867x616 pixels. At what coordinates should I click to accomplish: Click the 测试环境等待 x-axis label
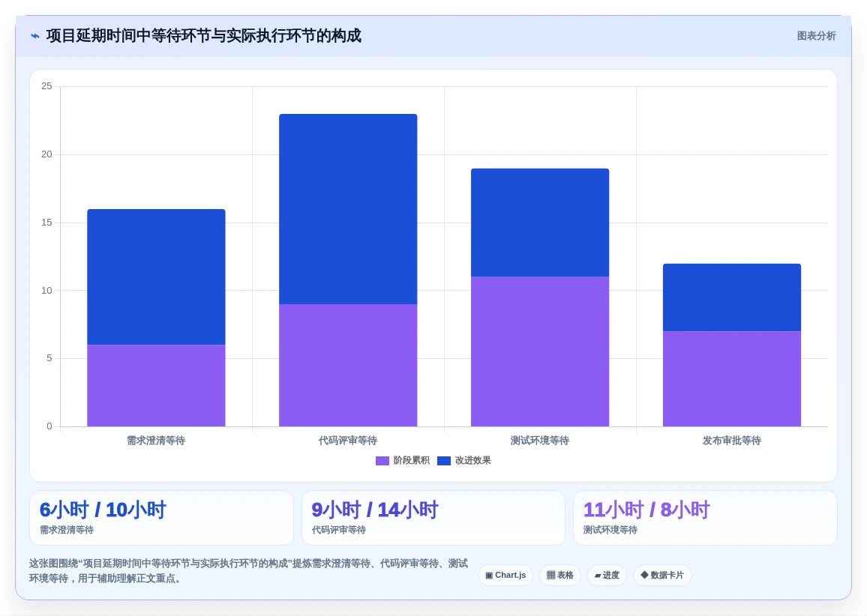pos(540,441)
